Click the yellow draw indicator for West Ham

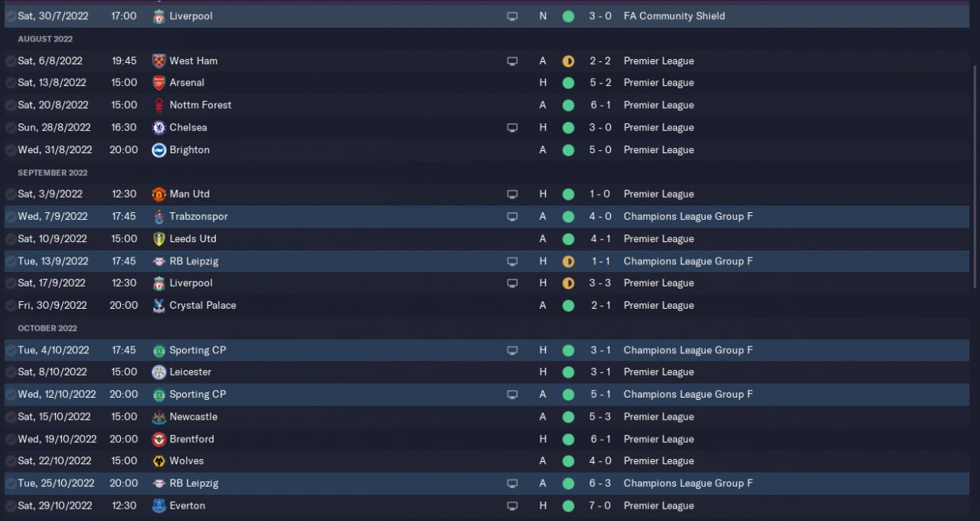coord(568,61)
